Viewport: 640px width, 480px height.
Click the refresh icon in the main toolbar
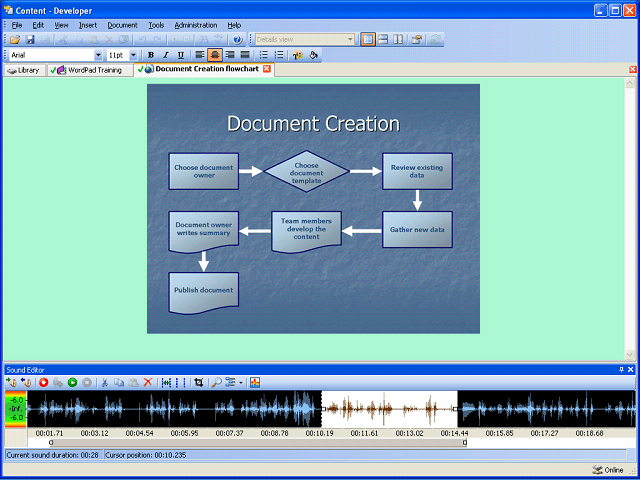[x=436, y=40]
